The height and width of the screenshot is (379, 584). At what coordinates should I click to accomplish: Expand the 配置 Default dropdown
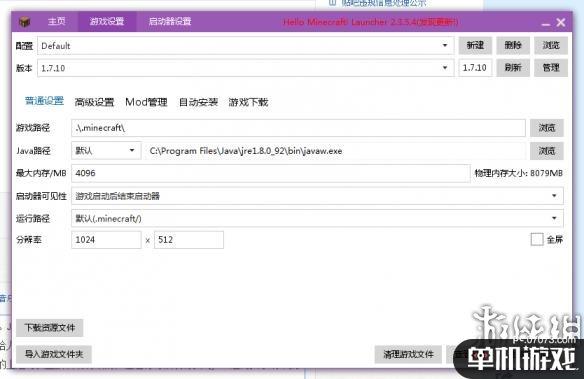point(245,46)
